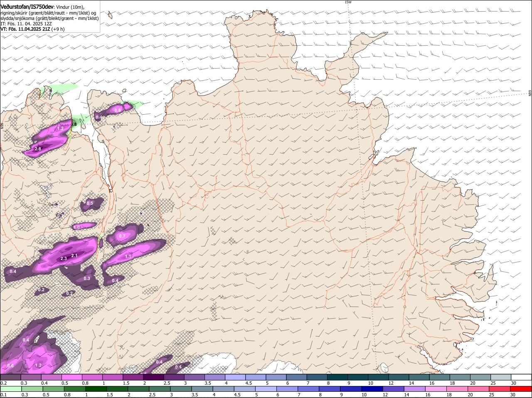Screen dimensions: 532x398
Task: Click the '0.2' label in the snow legend
Action: point(4,383)
